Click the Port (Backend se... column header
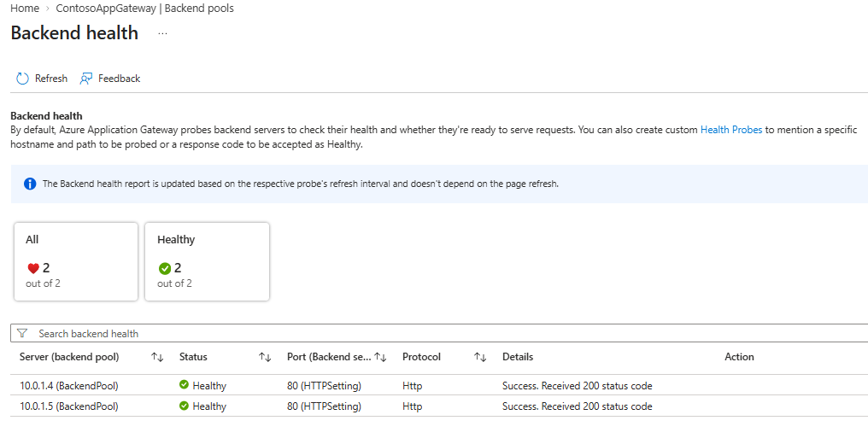 click(329, 357)
